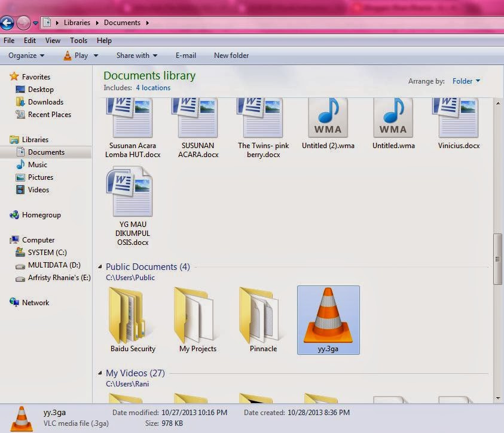
Task: Select the Baidu Security folder
Action: click(x=133, y=320)
